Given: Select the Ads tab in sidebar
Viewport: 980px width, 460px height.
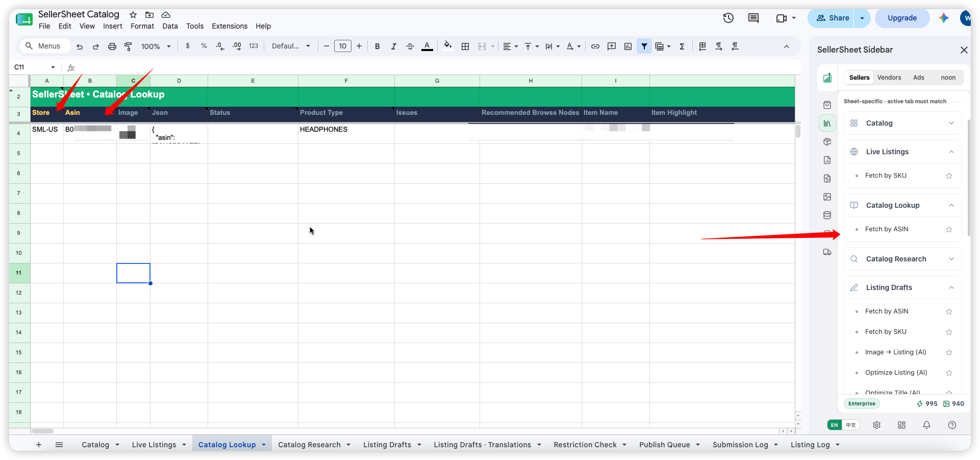Looking at the screenshot, I should coord(919,78).
